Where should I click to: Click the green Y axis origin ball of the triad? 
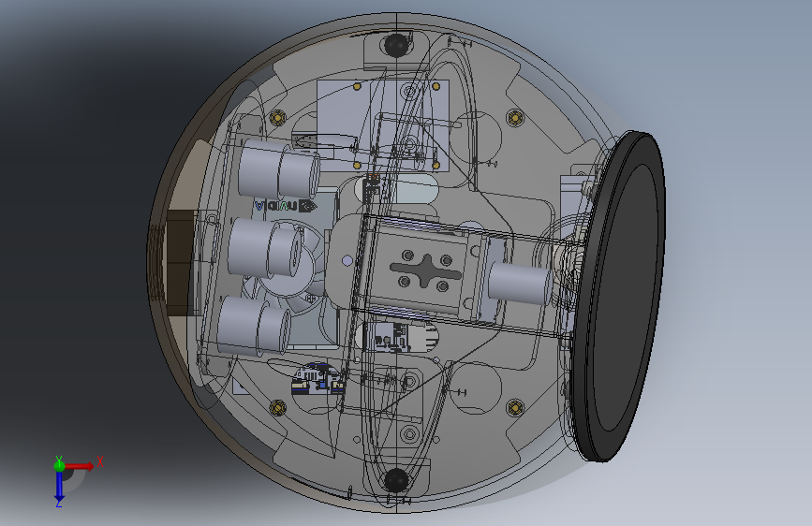click(59, 465)
